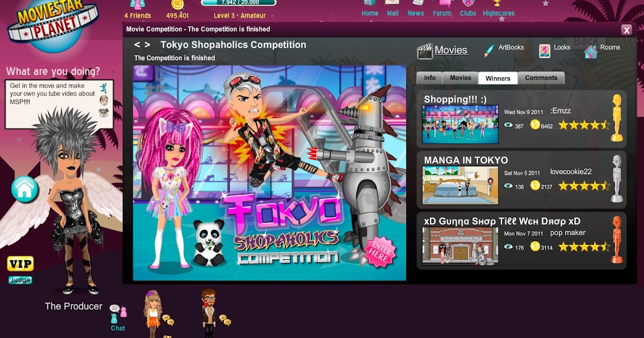Screen dimensions: 644x338
Task: Open the News icon
Action: click(x=416, y=3)
